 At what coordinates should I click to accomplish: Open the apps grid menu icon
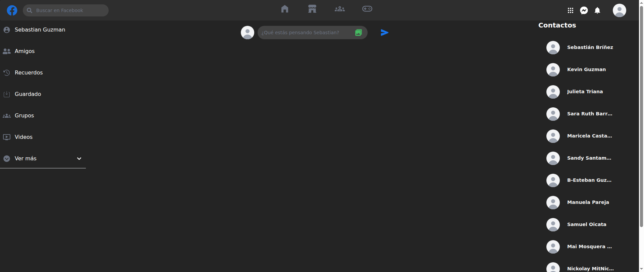pyautogui.click(x=571, y=10)
